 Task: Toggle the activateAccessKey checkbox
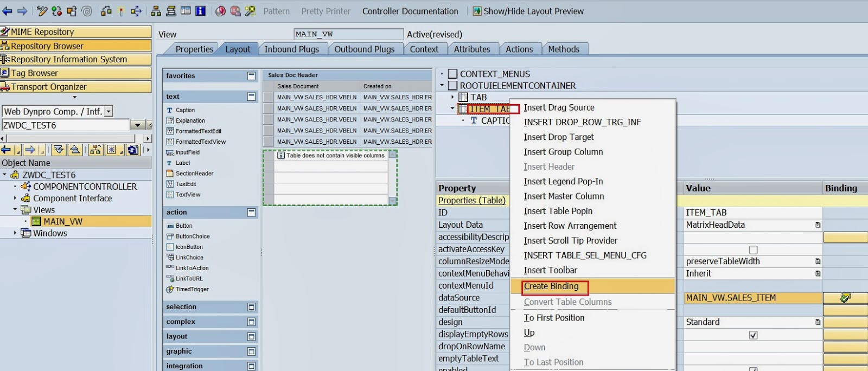753,250
